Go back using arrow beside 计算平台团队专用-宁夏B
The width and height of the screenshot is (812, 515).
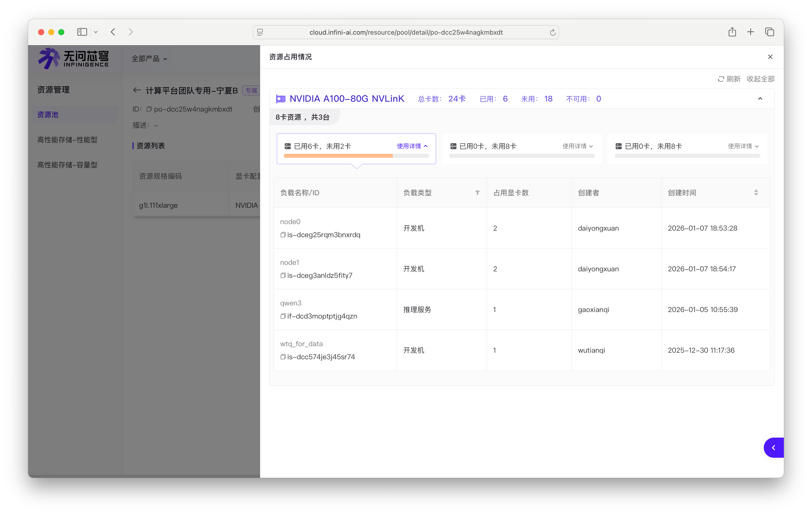click(x=137, y=90)
